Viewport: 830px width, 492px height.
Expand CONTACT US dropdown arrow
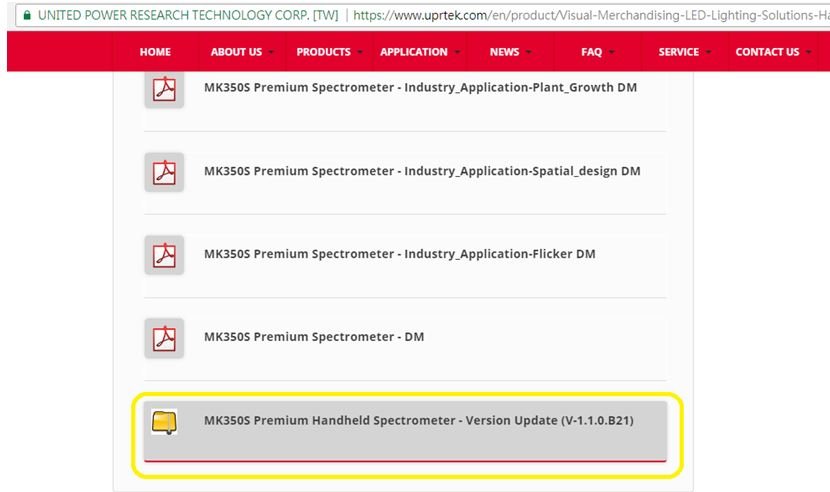point(808,52)
